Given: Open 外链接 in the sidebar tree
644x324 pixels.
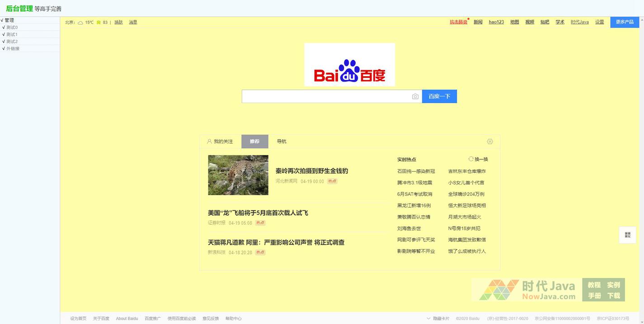Looking at the screenshot, I should click(13, 49).
